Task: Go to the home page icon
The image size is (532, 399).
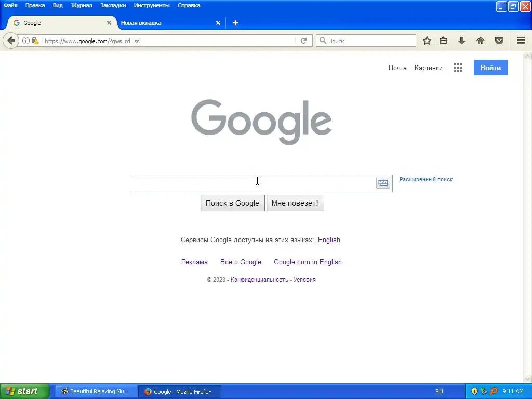Action: click(481, 41)
